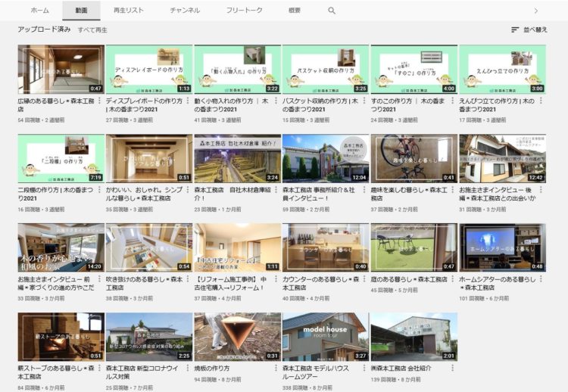This screenshot has width=568, height=392.
Task: Play the 吹き抜けのある暮らし thumbnail 0:54
Action: [x=149, y=247]
